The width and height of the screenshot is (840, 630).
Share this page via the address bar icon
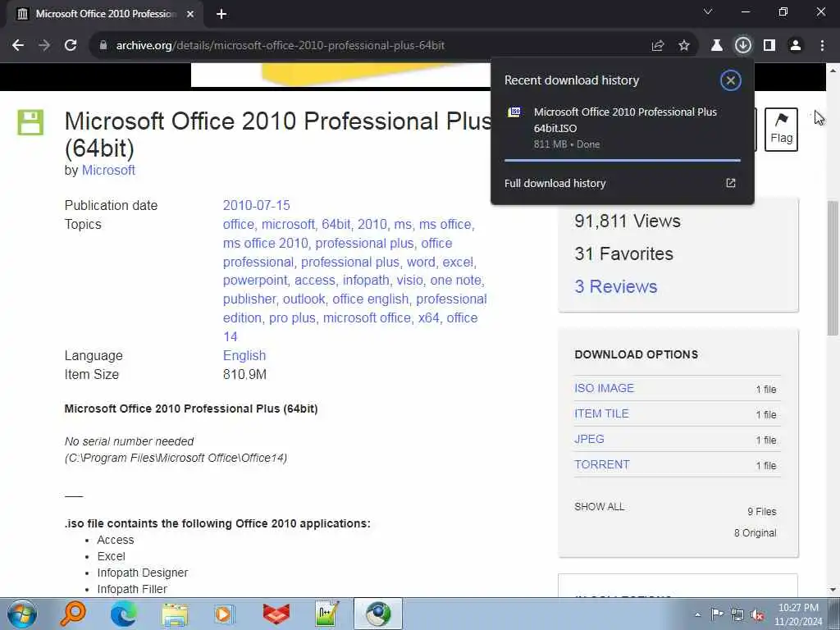tap(658, 46)
